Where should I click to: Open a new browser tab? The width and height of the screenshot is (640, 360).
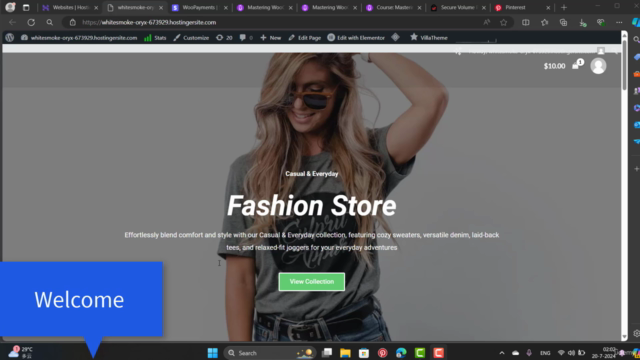564,7
